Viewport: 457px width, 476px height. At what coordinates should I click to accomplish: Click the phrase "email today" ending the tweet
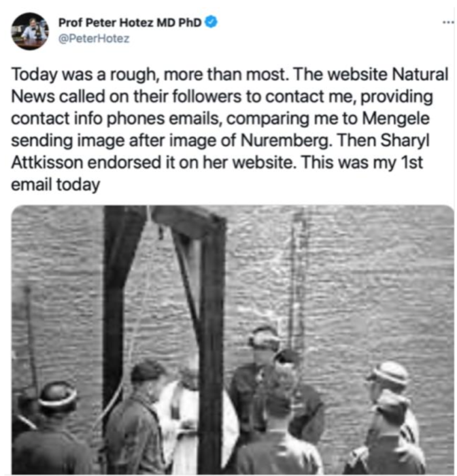(56, 184)
